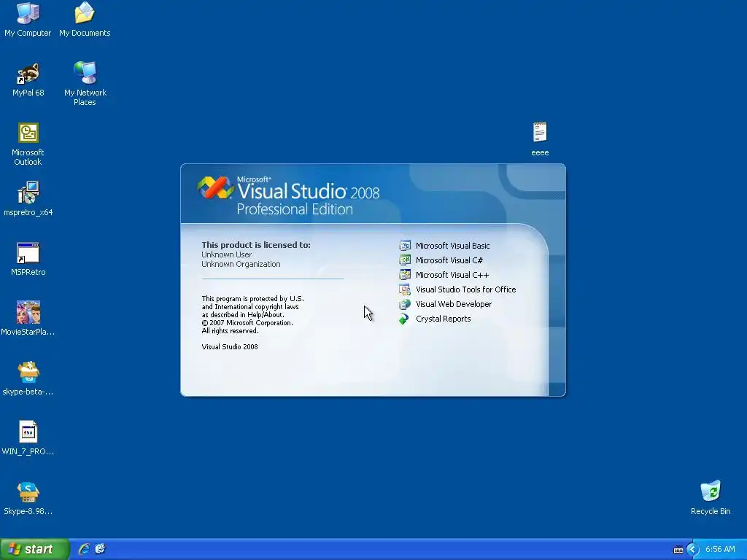Click the Crystal Reports diamond icon
Viewport: 747px width, 560px height.
point(404,319)
